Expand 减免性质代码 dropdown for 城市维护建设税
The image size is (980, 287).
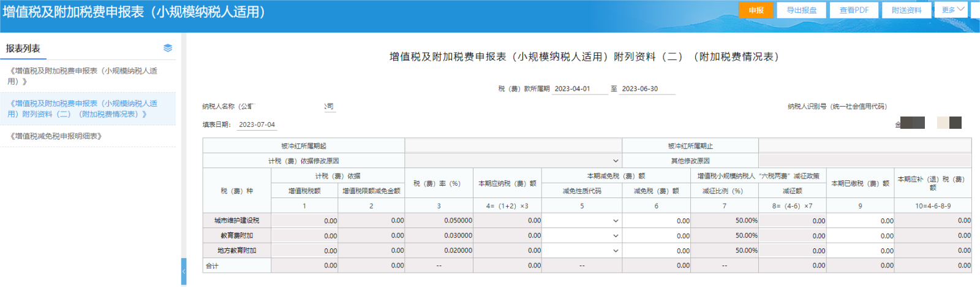[581, 221]
